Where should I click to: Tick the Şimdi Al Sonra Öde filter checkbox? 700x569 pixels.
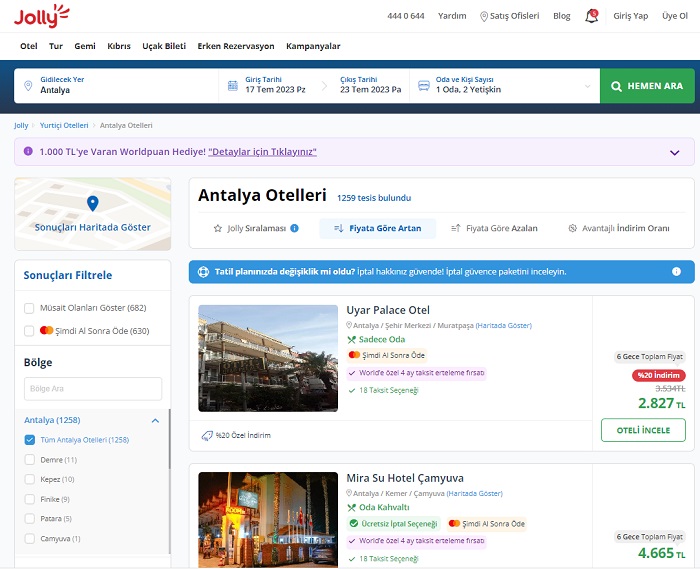29,331
